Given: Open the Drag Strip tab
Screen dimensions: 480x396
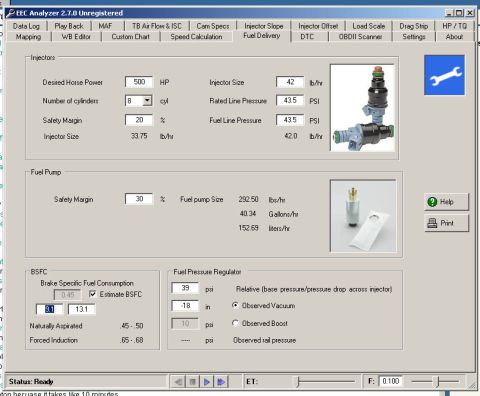Looking at the screenshot, I should tap(414, 26).
